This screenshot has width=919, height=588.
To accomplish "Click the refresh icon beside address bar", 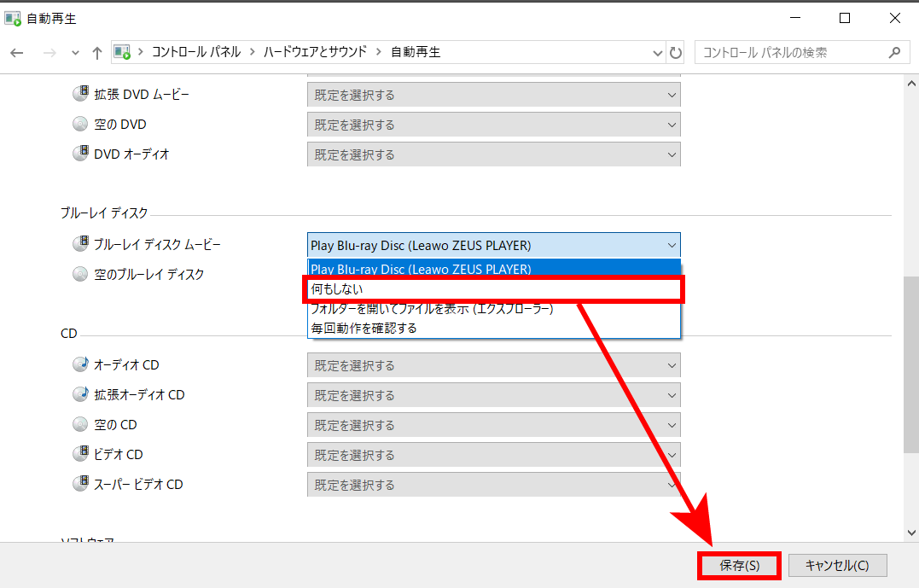I will point(676,53).
